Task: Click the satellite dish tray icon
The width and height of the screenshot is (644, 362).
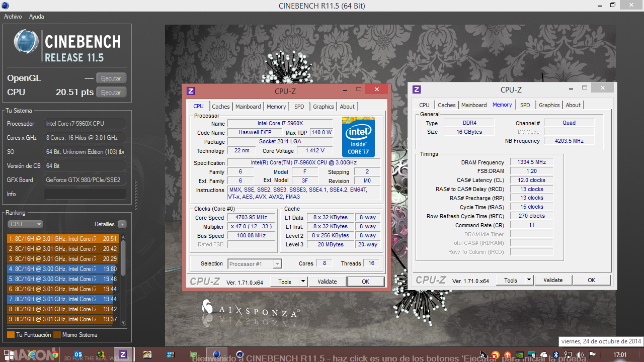Action: (484, 355)
